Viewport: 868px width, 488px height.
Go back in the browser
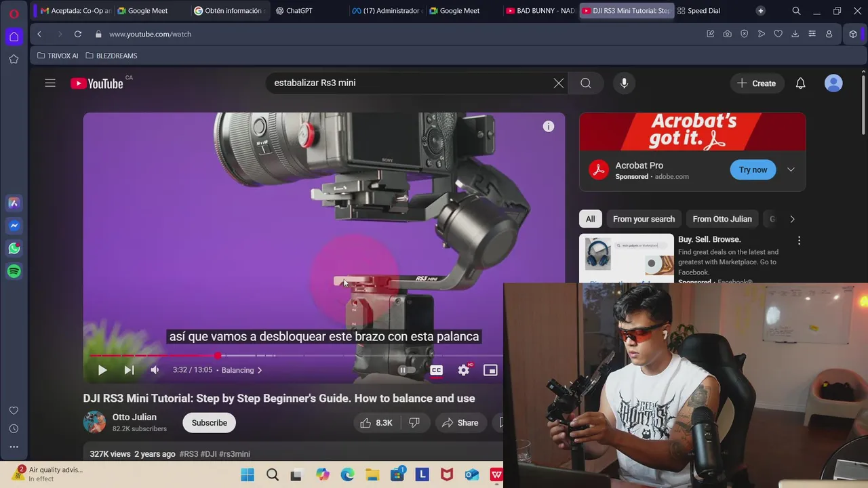click(39, 34)
